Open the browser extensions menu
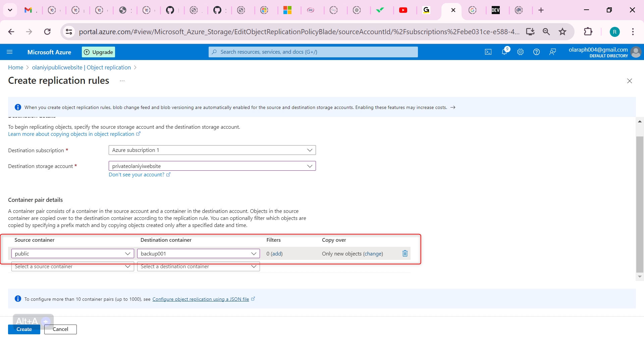Screen dimensions: 644x342 (x=588, y=32)
